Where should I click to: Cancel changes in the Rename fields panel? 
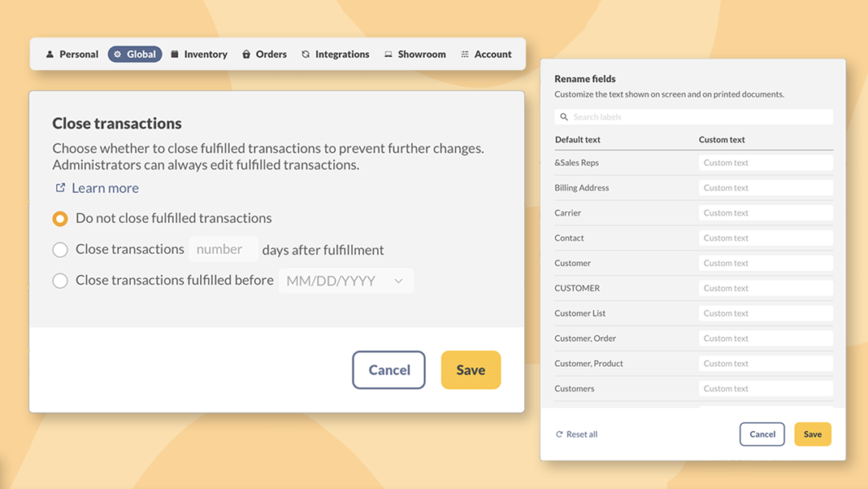pyautogui.click(x=762, y=434)
